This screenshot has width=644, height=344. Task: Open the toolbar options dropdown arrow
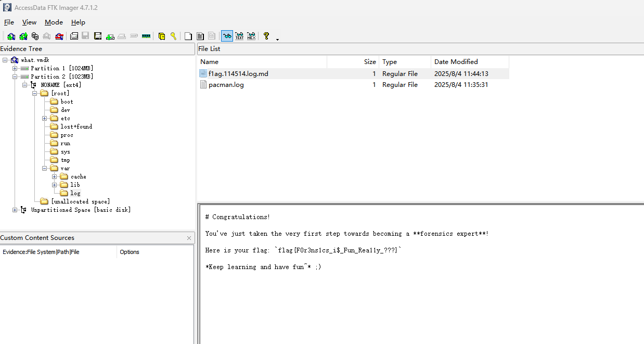tap(277, 39)
